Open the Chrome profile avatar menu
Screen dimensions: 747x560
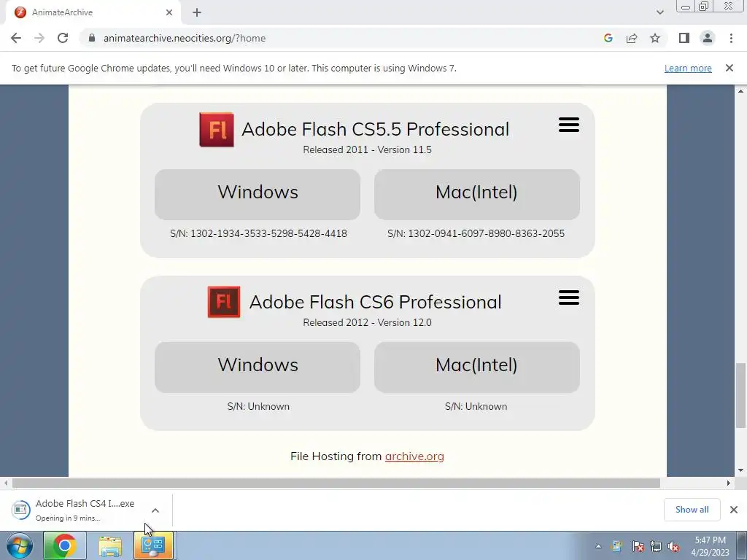(708, 38)
